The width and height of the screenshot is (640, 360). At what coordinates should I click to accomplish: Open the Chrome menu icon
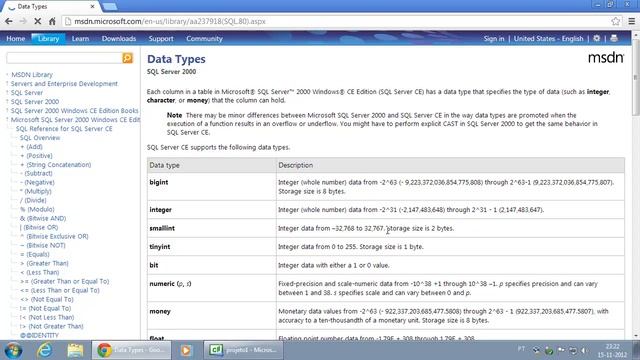click(631, 21)
